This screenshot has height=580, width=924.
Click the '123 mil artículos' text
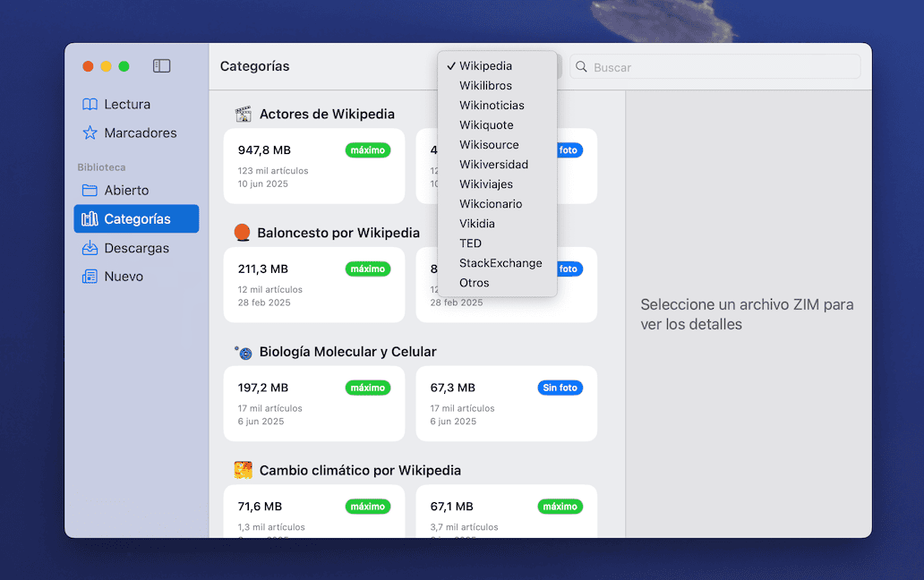(273, 171)
